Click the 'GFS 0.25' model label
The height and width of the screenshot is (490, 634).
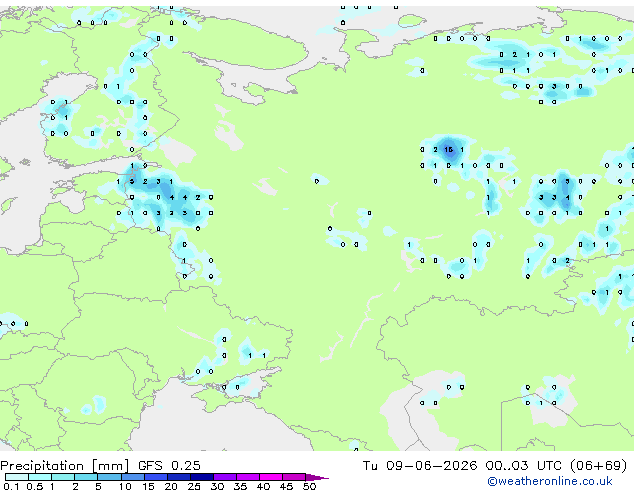169,466
